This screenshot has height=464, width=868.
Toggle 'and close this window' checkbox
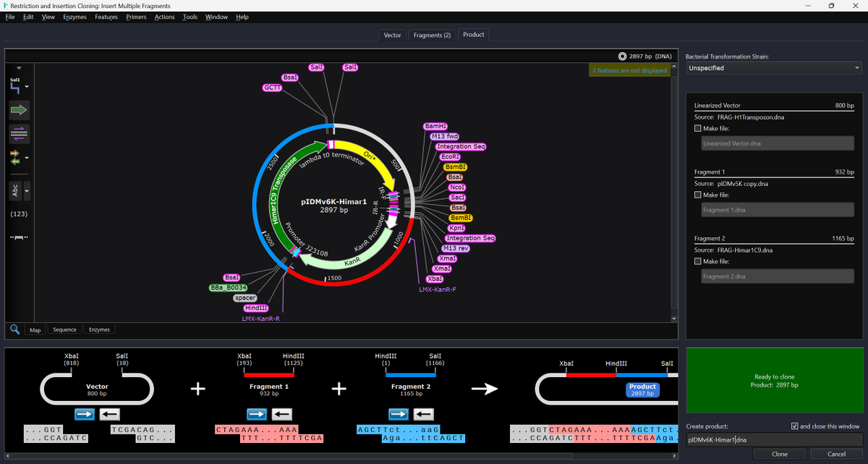795,426
